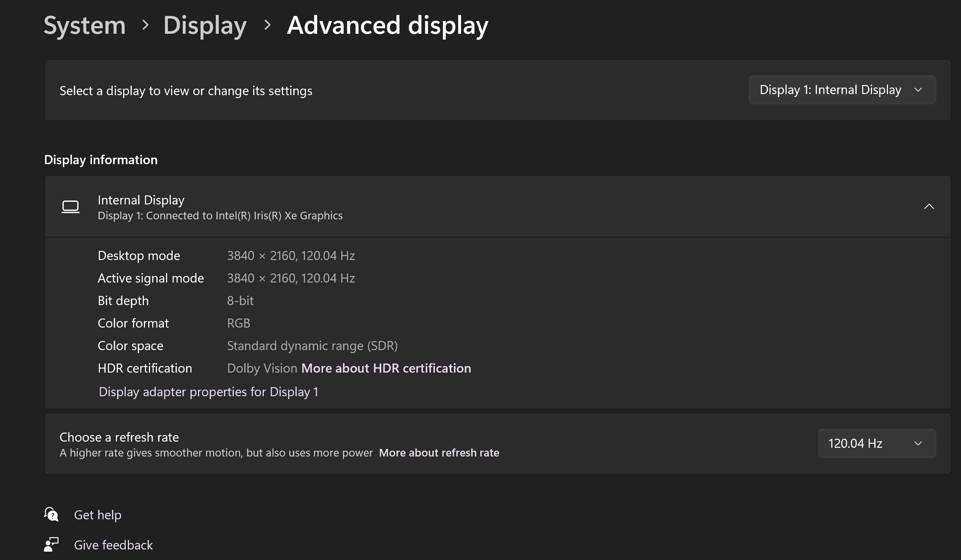
Task: Open More about refresh rate link
Action: tap(439, 453)
